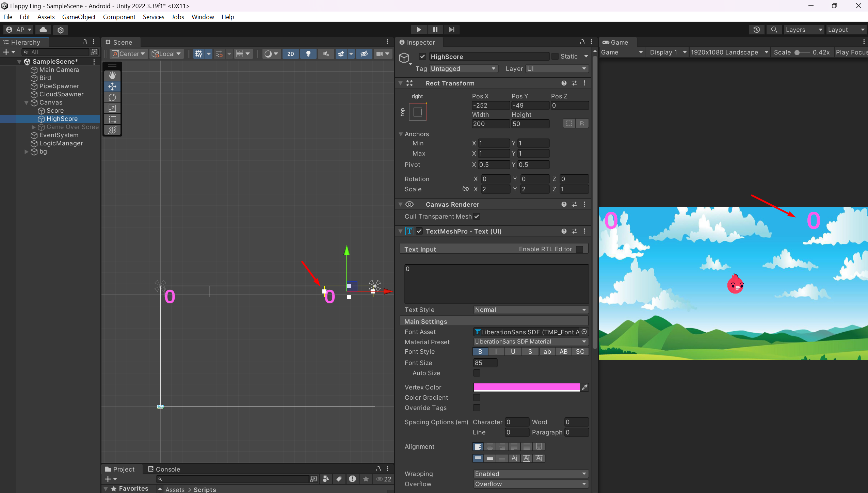This screenshot has width=868, height=493.
Task: Click the Pause button
Action: [x=435, y=30]
